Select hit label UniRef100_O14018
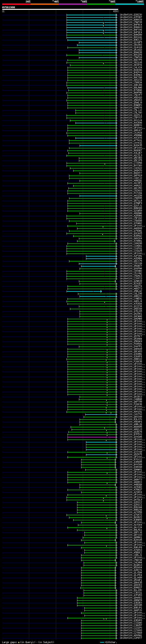Viewport: 146px width, 644px height. point(131,48)
